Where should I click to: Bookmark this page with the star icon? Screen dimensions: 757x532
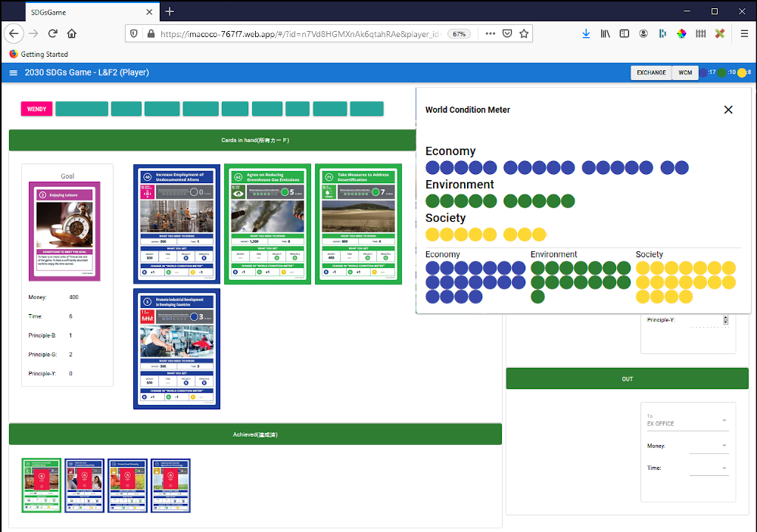pyautogui.click(x=524, y=34)
